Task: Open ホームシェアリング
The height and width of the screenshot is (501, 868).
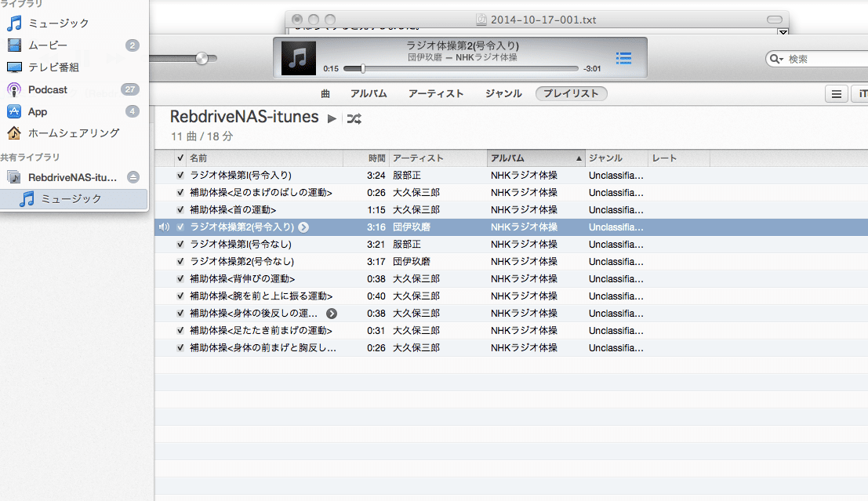Action: [73, 133]
